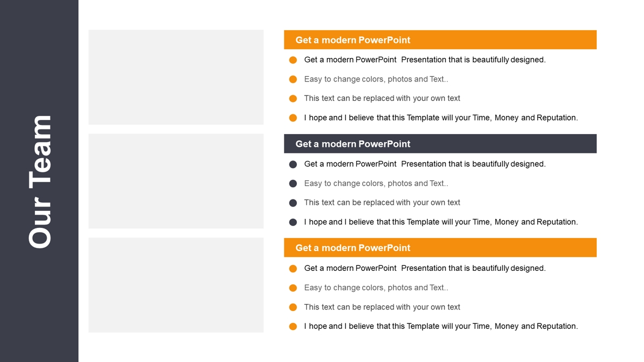Select the vertical Our Team title
This screenshot has height=362, width=644.
[40, 182]
